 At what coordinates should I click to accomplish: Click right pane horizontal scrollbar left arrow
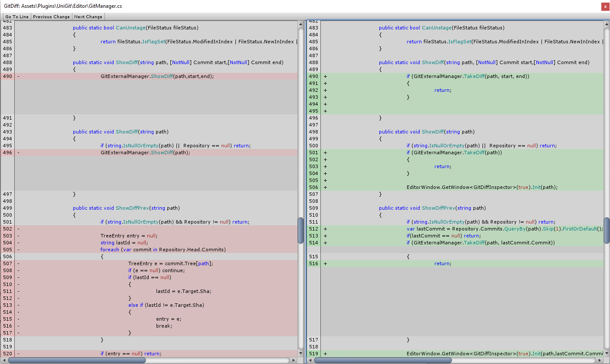[310, 360]
